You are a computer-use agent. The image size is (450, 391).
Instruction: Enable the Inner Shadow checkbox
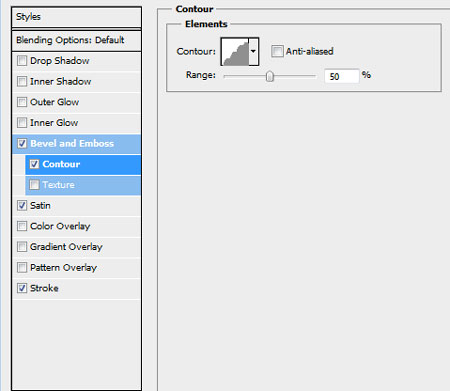tap(22, 81)
